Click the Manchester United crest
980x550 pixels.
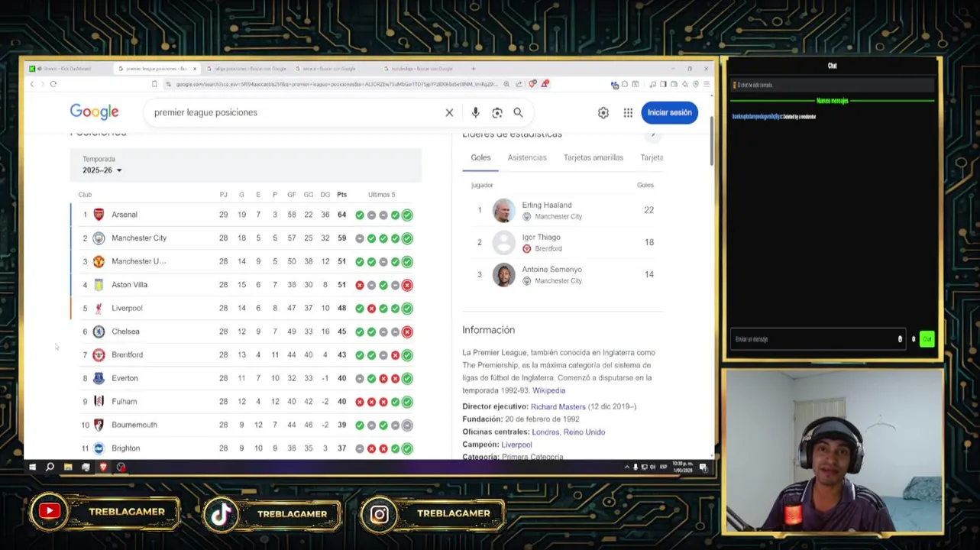[99, 261]
